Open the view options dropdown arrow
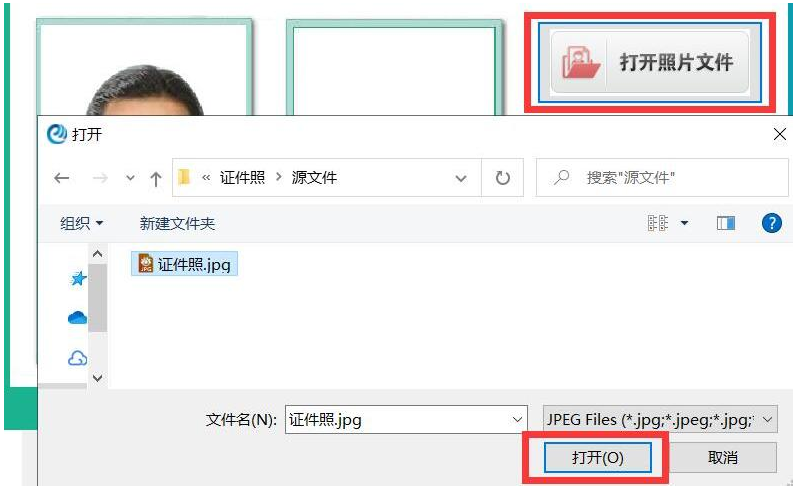This screenshot has width=793, height=488. (x=684, y=223)
